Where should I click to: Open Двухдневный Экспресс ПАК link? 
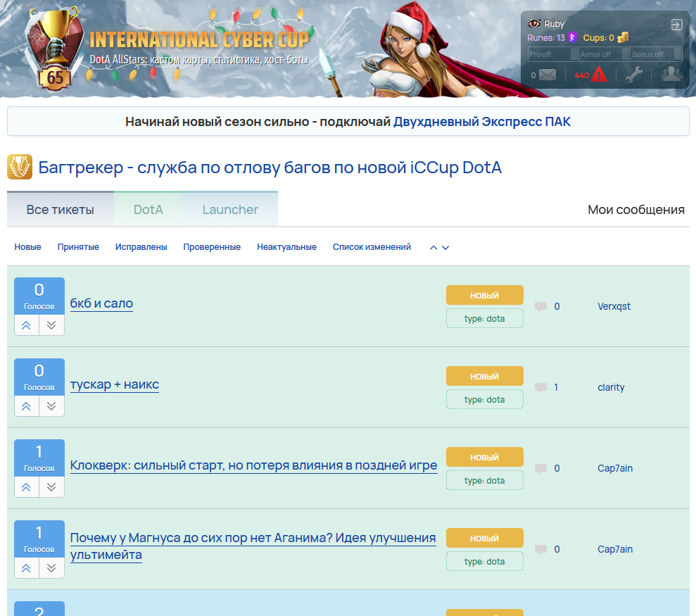click(x=482, y=122)
